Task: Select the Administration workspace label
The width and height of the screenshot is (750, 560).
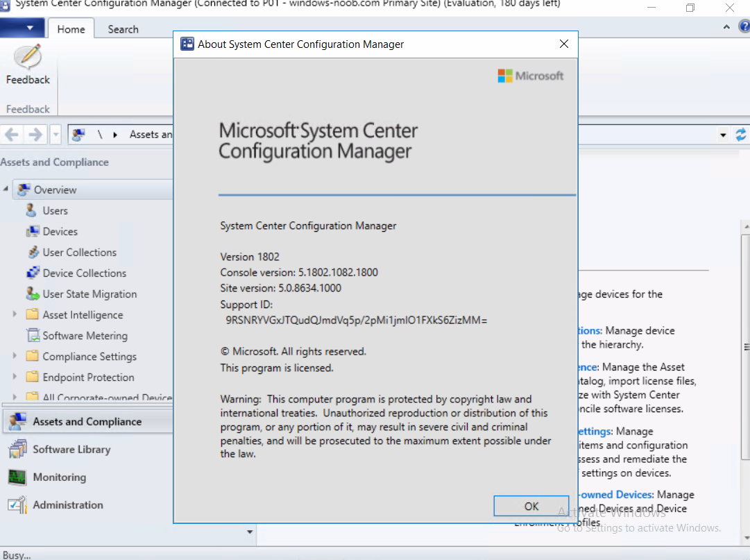Action: 68,505
